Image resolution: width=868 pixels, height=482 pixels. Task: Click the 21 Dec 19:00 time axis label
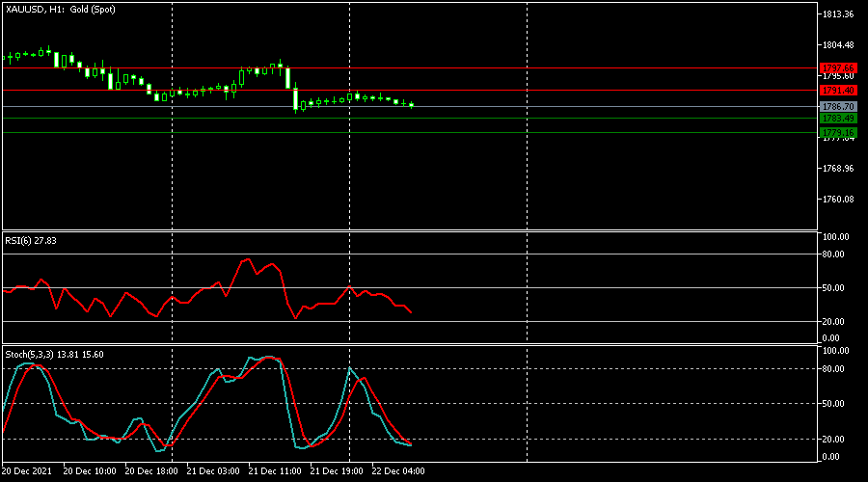pos(337,471)
